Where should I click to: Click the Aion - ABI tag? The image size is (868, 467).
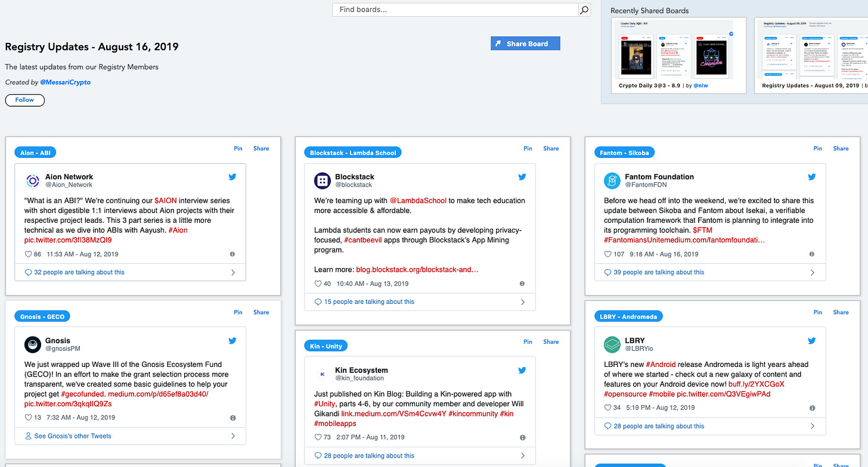pos(35,152)
